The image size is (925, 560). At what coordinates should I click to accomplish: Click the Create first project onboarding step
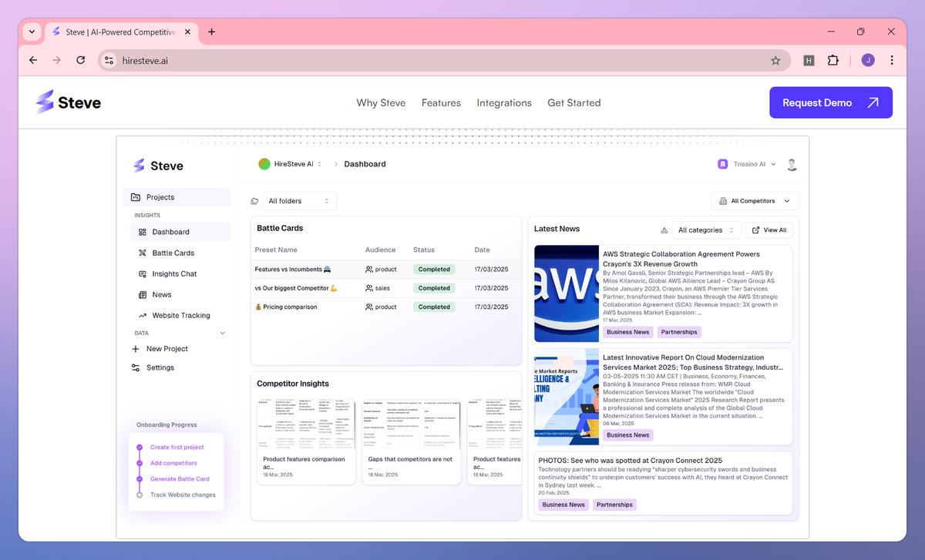pyautogui.click(x=177, y=448)
